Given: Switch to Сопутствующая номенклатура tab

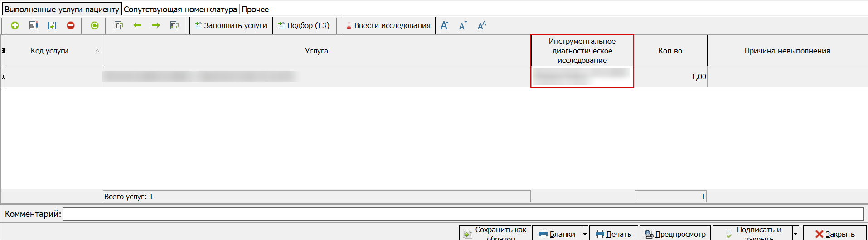Looking at the screenshot, I should 180,9.
